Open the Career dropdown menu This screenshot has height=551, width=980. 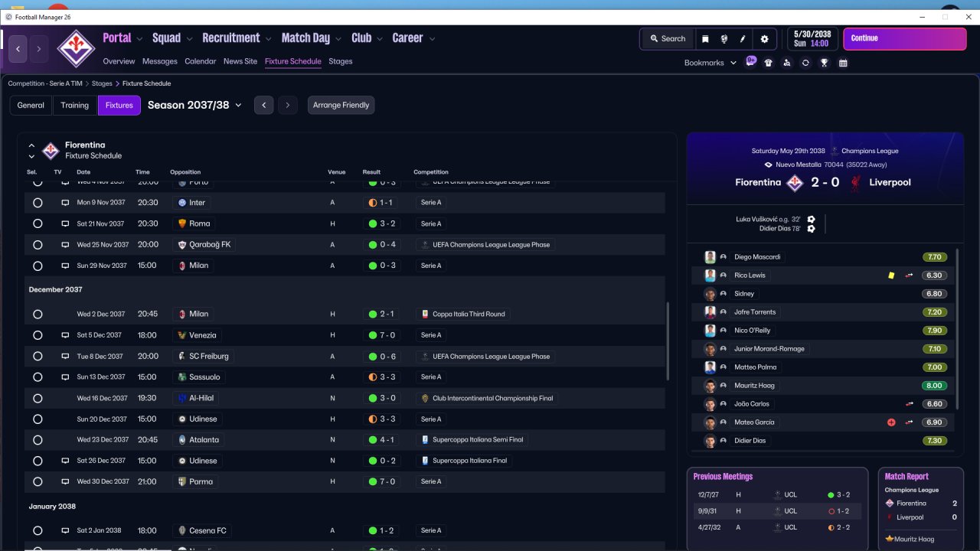tap(413, 38)
